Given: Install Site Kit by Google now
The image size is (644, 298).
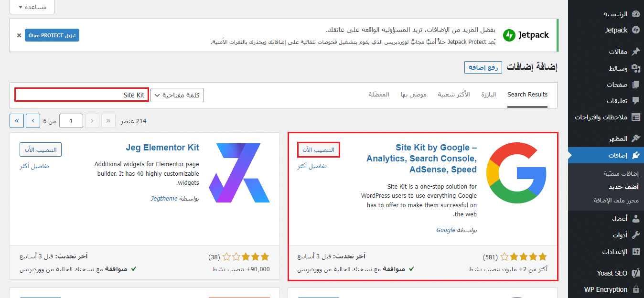Looking at the screenshot, I should click(318, 149).
